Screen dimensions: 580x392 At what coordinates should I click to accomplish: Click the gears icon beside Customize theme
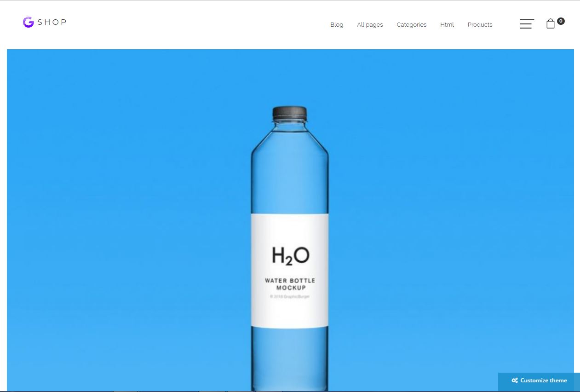[515, 380]
